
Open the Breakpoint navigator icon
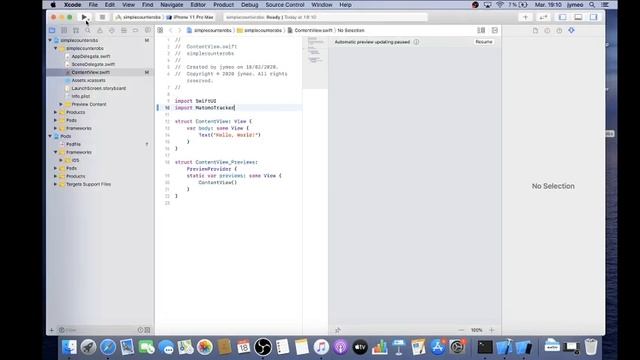click(136, 31)
